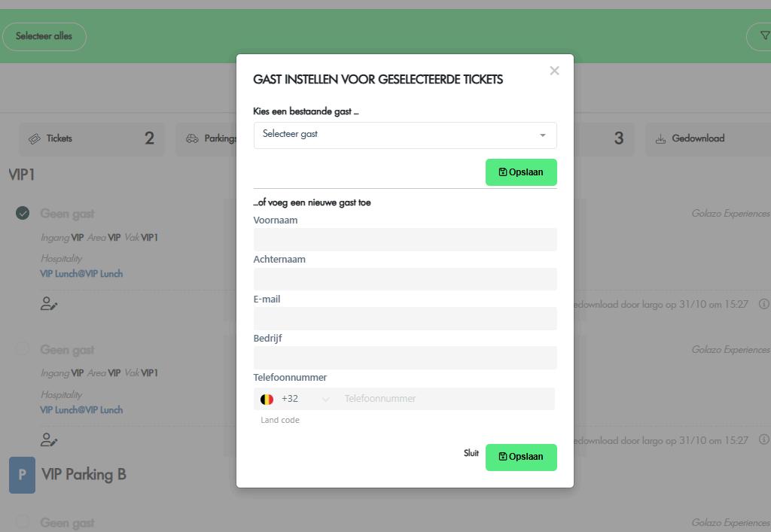771x532 pixels.
Task: Click the Sluit link
Action: tap(471, 453)
